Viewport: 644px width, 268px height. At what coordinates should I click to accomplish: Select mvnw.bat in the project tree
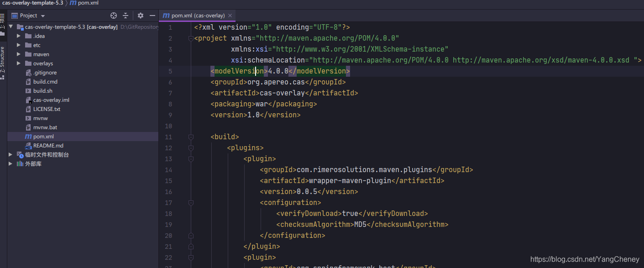coord(45,127)
